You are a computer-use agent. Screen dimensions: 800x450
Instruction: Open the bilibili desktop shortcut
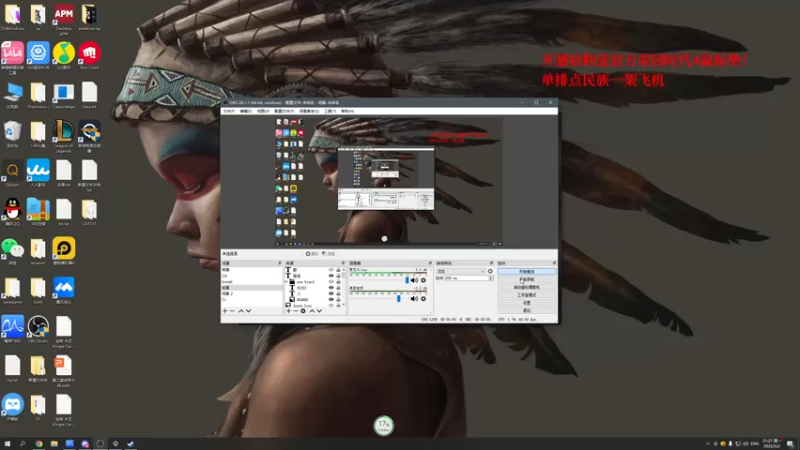tap(13, 56)
